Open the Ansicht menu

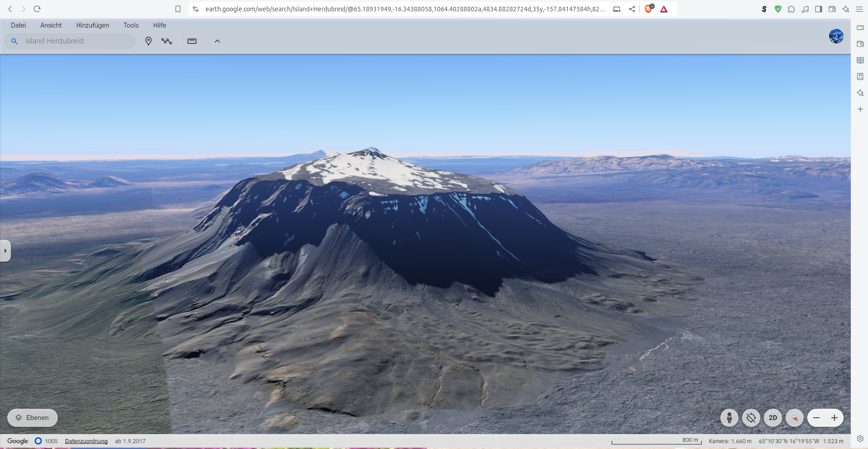51,25
